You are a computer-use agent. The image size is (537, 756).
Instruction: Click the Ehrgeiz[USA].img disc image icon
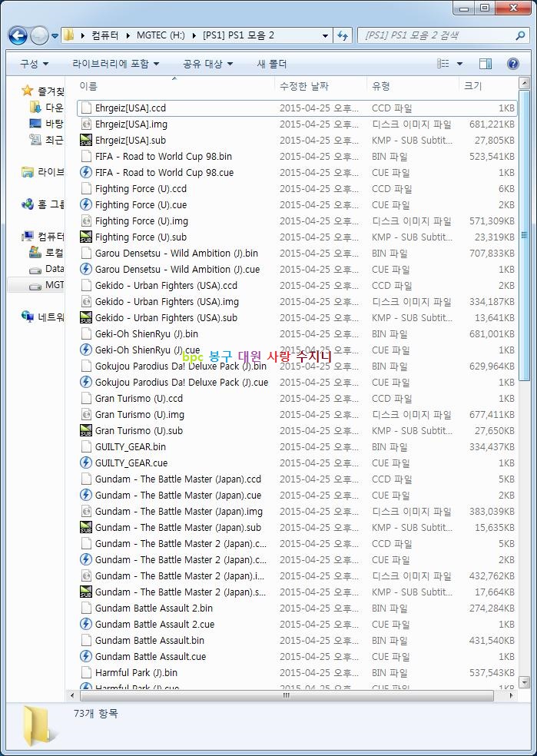coord(86,124)
